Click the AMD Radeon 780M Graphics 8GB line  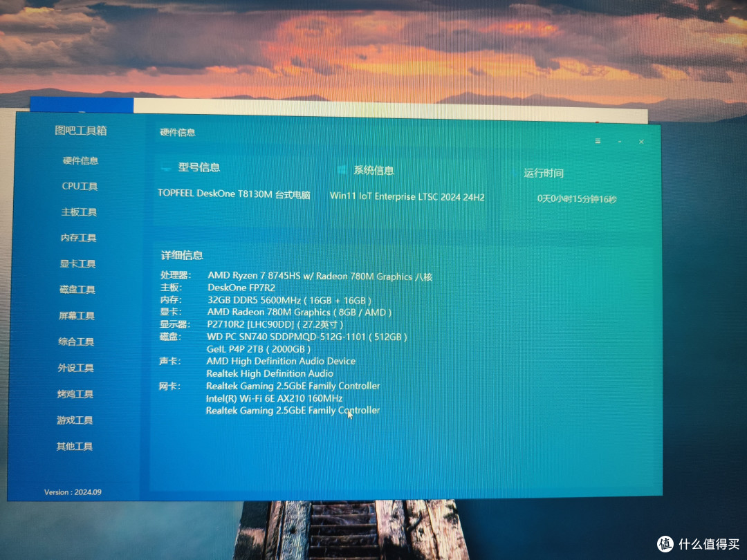click(x=299, y=312)
